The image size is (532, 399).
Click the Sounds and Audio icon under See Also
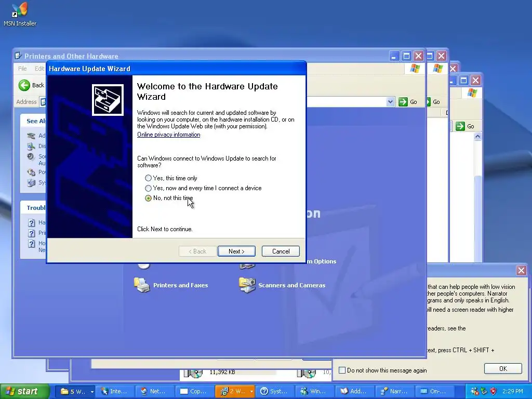(31, 157)
